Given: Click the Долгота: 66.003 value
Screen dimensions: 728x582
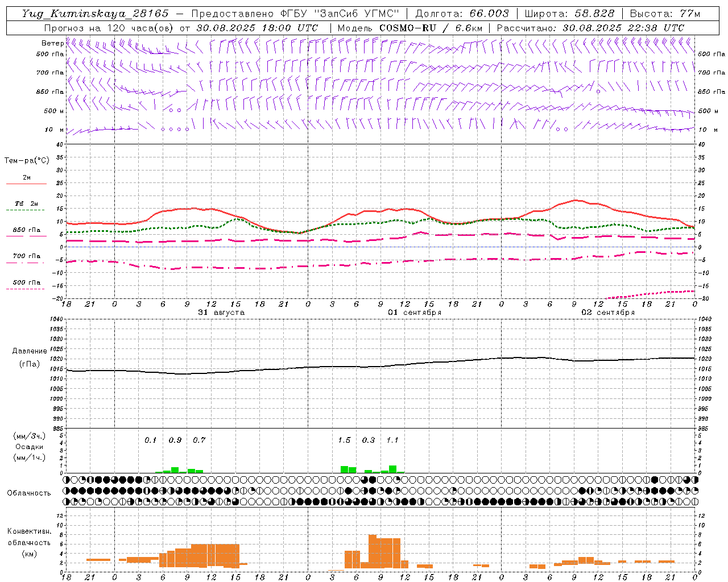Looking at the screenshot, I should tap(462, 14).
